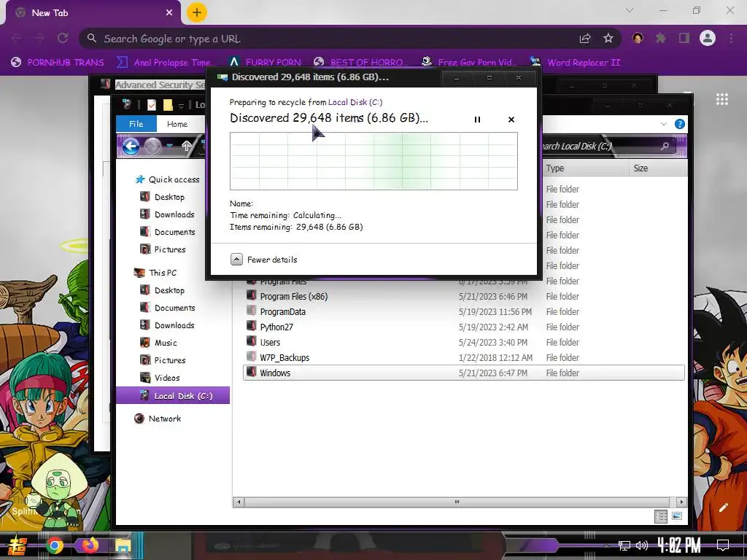Reload the Chrome page

pos(63,38)
